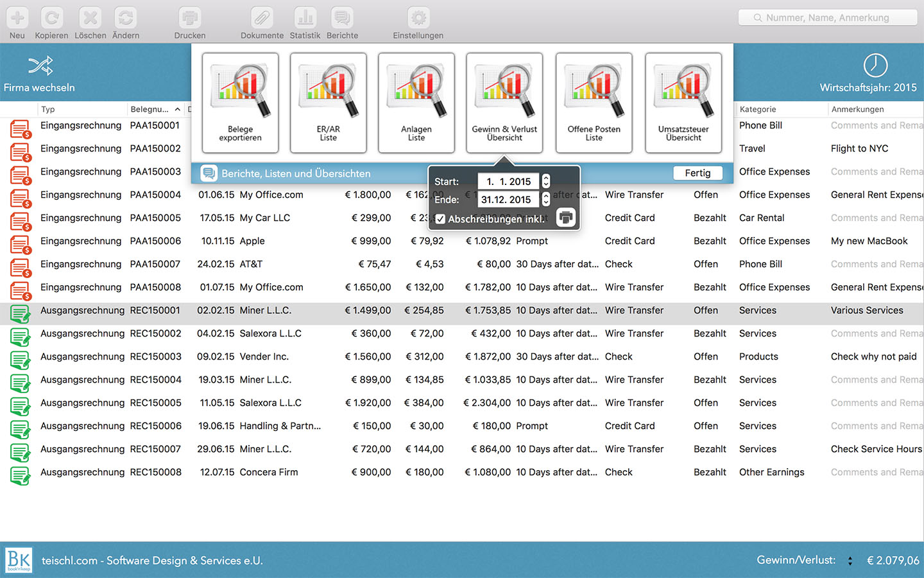Click the Ende date stepper

pyautogui.click(x=545, y=200)
